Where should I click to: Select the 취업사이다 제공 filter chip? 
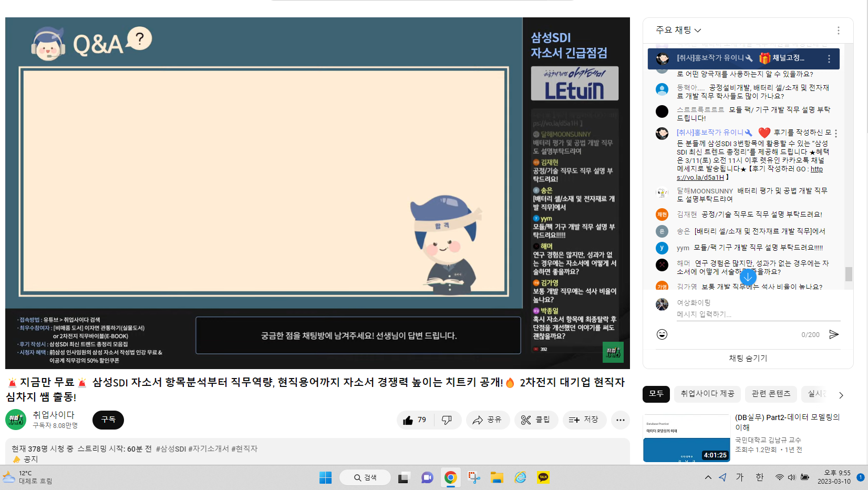[x=707, y=394]
